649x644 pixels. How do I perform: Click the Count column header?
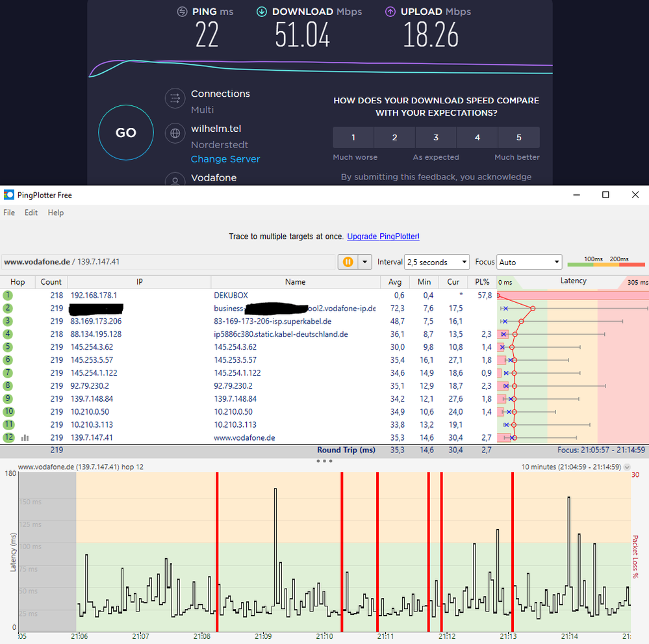click(51, 281)
